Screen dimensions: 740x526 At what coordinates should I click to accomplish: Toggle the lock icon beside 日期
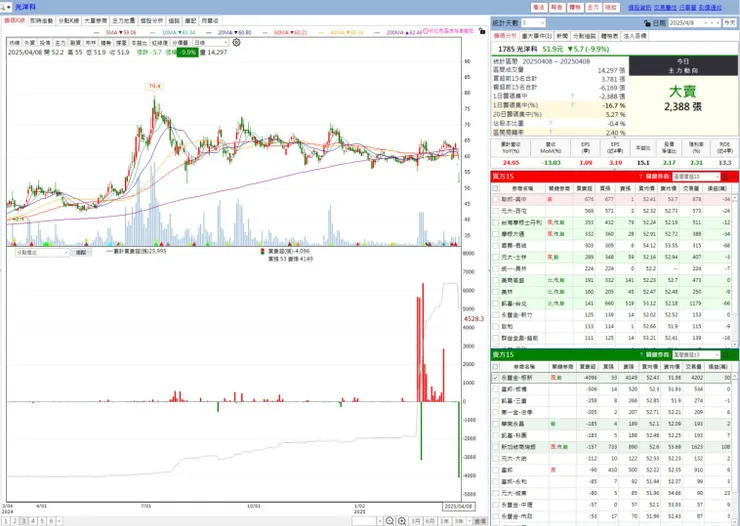point(648,23)
